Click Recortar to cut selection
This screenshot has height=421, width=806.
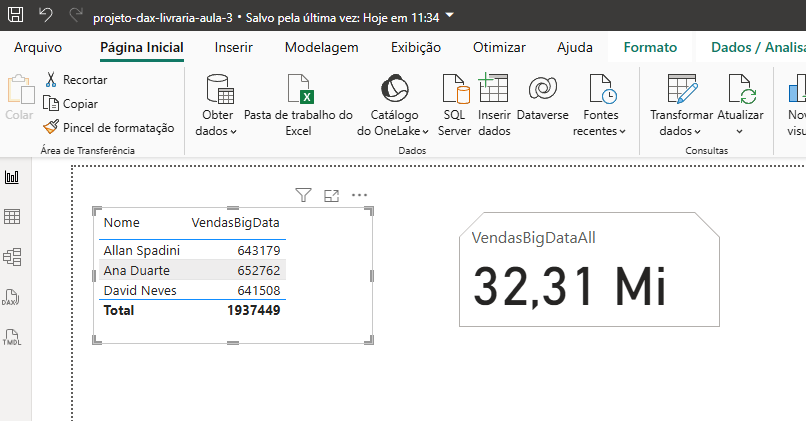coord(76,80)
